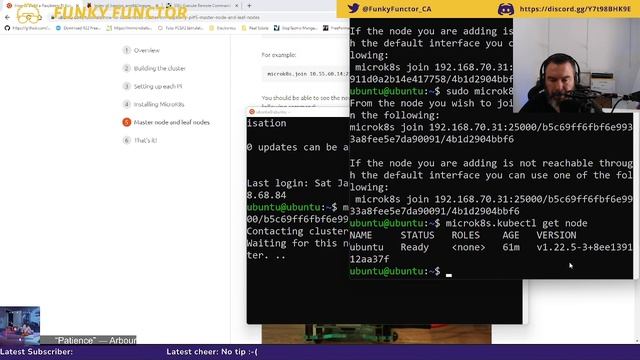Click the NAME column header in terminal output
Image resolution: width=640 pixels, height=360 pixels.
coord(361,236)
